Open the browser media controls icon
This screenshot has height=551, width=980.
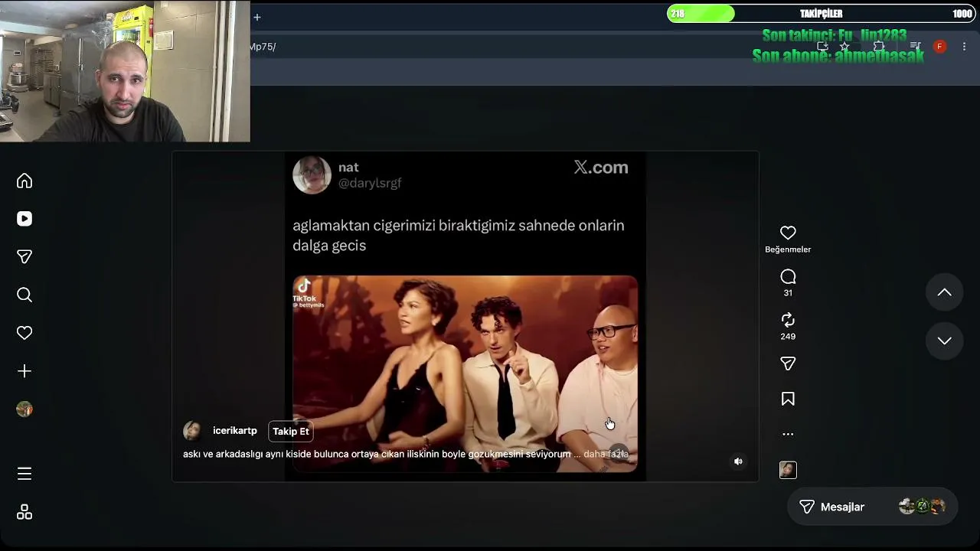click(915, 47)
